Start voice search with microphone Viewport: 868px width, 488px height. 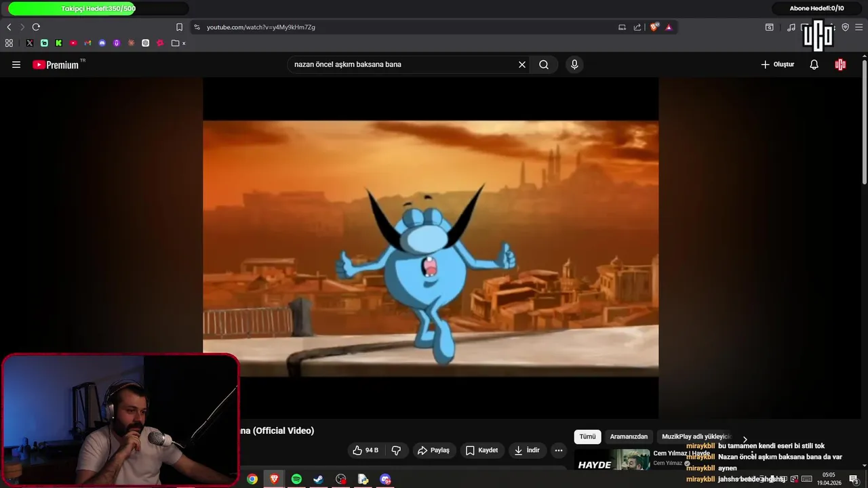[574, 64]
